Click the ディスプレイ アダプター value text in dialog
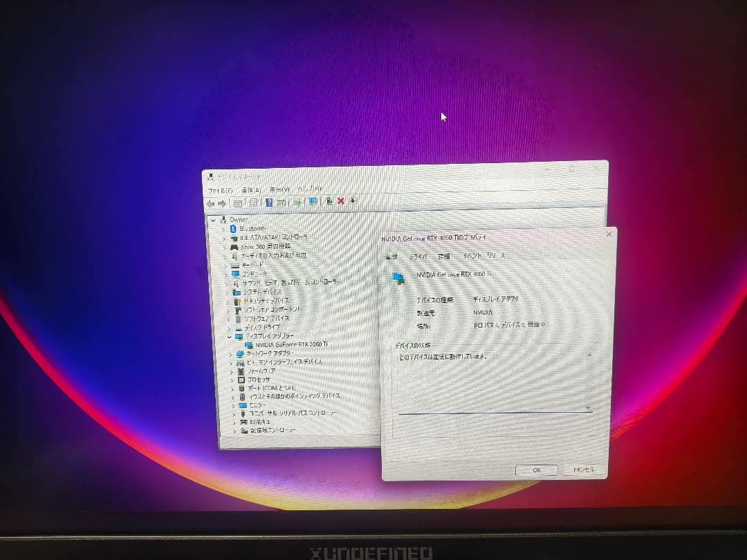747x560 pixels. pos(495,299)
